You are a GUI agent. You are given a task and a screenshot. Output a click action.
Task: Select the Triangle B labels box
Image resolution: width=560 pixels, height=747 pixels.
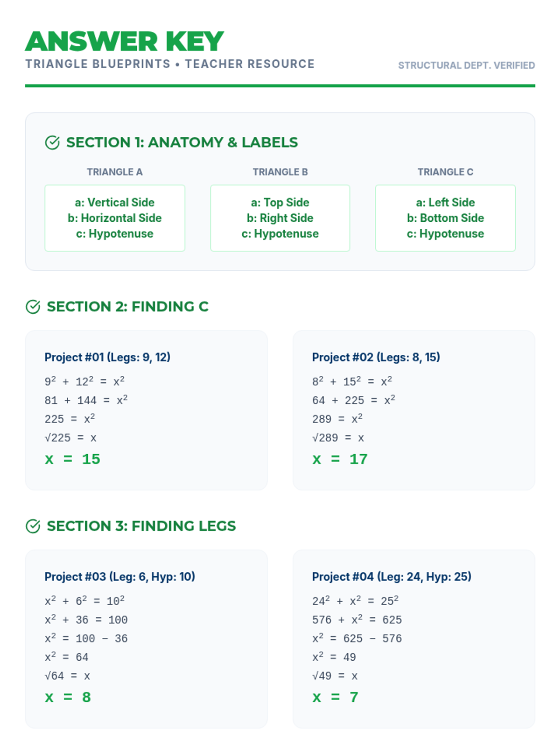280,218
